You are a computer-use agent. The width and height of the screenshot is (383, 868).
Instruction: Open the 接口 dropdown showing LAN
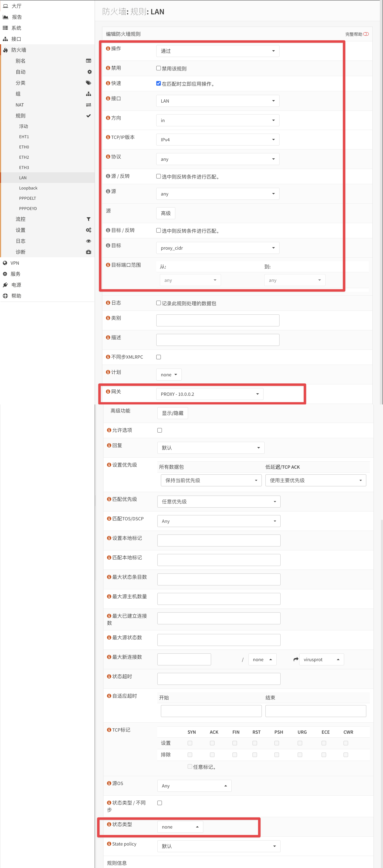click(x=218, y=101)
